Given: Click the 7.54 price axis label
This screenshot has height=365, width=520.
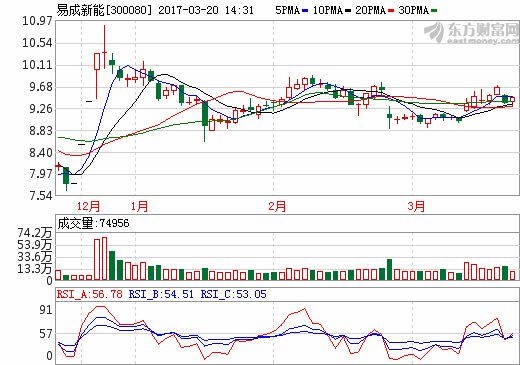Looking at the screenshot, I should point(41,196).
